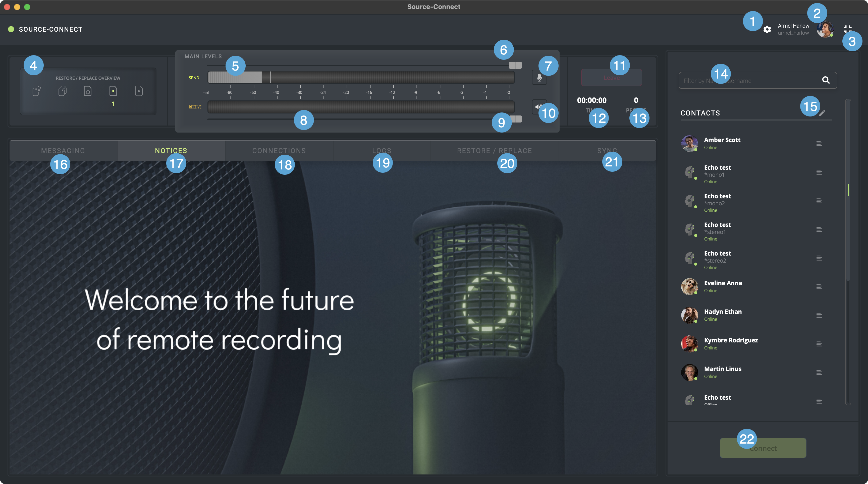The height and width of the screenshot is (484, 868).
Task: Click the send level slider handle
Action: point(515,65)
